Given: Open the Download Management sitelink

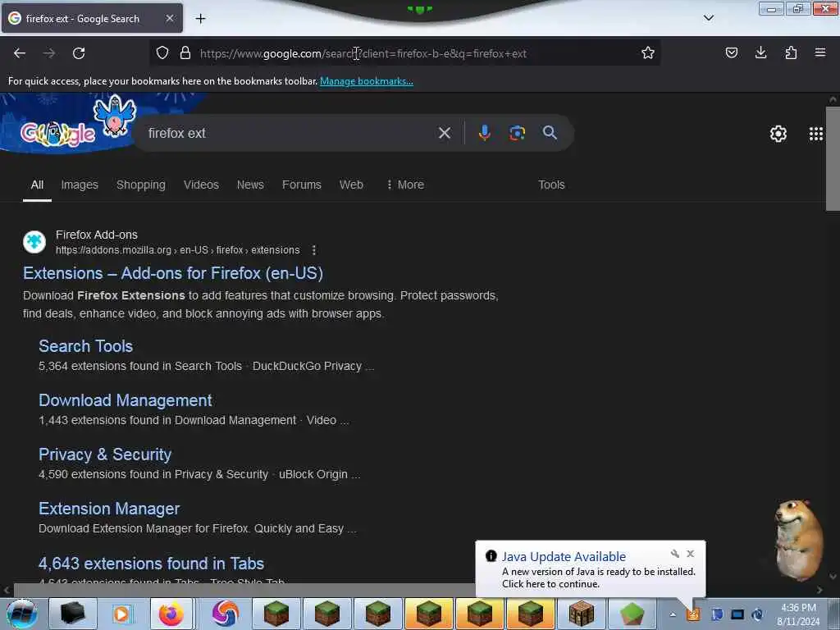Looking at the screenshot, I should [x=126, y=400].
